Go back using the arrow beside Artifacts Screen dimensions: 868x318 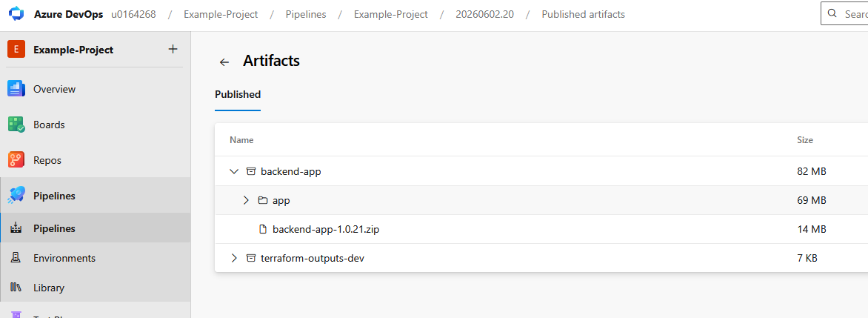pyautogui.click(x=224, y=62)
